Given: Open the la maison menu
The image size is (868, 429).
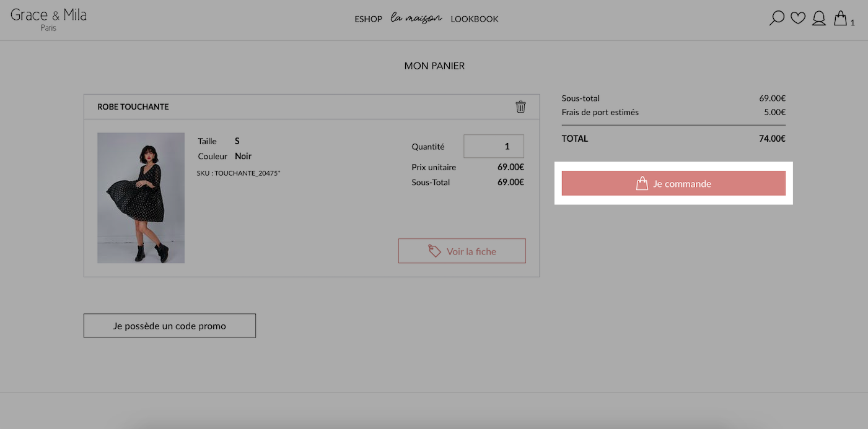Looking at the screenshot, I should (416, 18).
